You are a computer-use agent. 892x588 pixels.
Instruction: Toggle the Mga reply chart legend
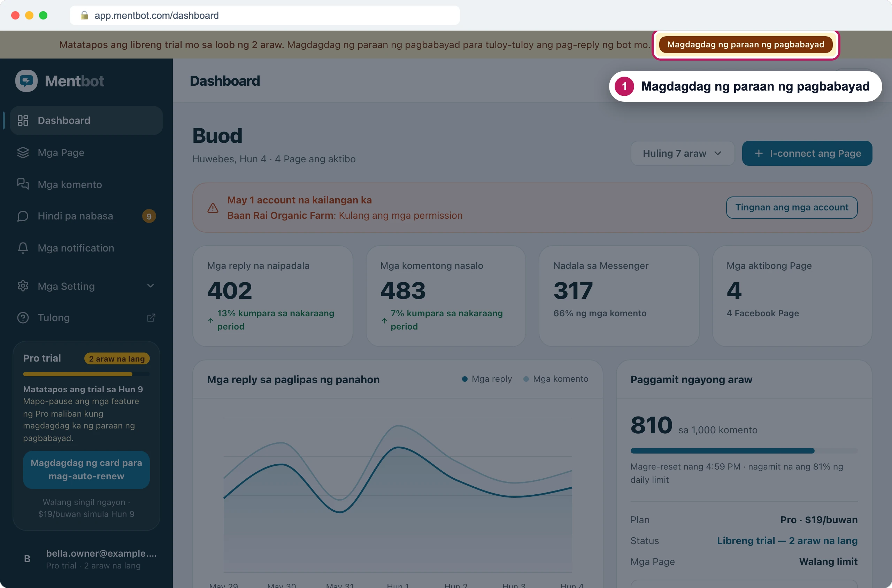click(487, 379)
